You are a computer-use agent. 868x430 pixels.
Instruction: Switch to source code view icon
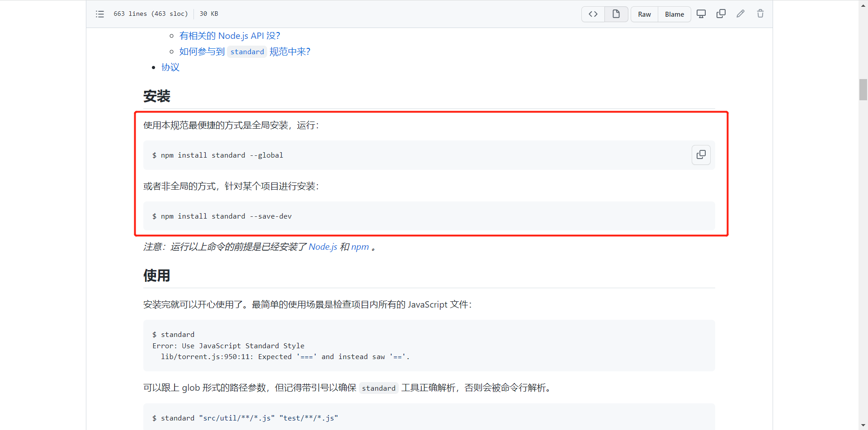point(593,14)
